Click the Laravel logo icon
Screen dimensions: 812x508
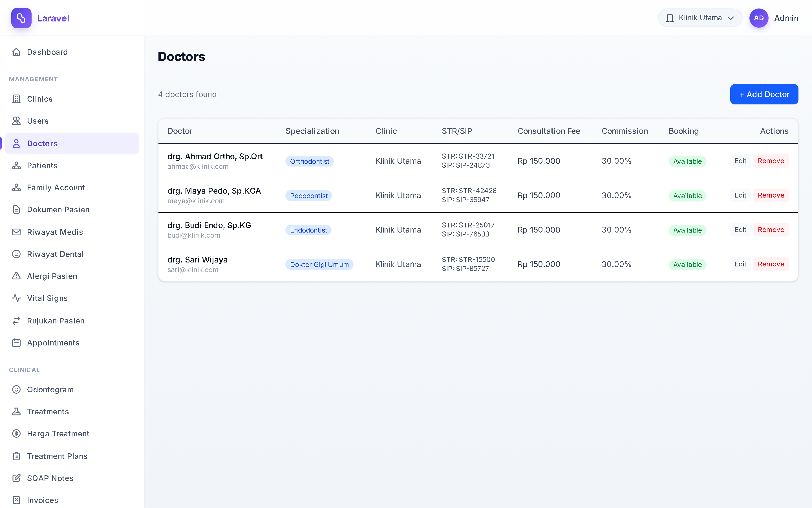pyautogui.click(x=21, y=18)
